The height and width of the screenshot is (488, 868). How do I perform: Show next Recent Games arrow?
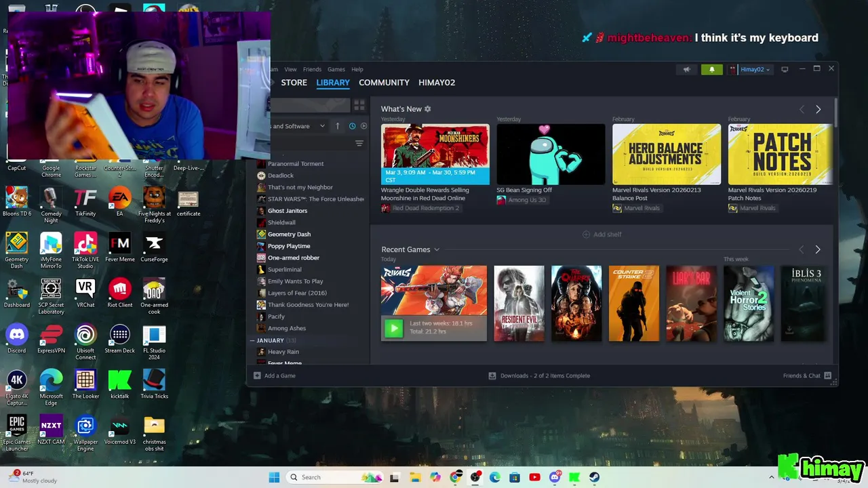click(818, 250)
